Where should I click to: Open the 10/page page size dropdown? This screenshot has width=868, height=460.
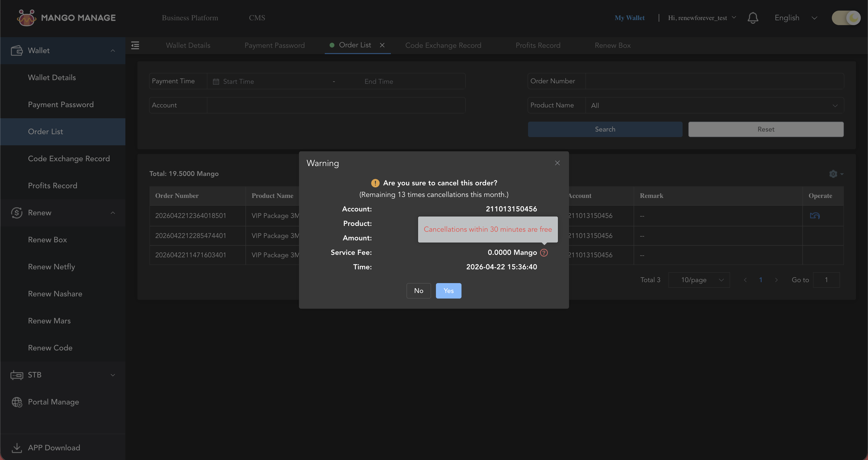click(699, 279)
